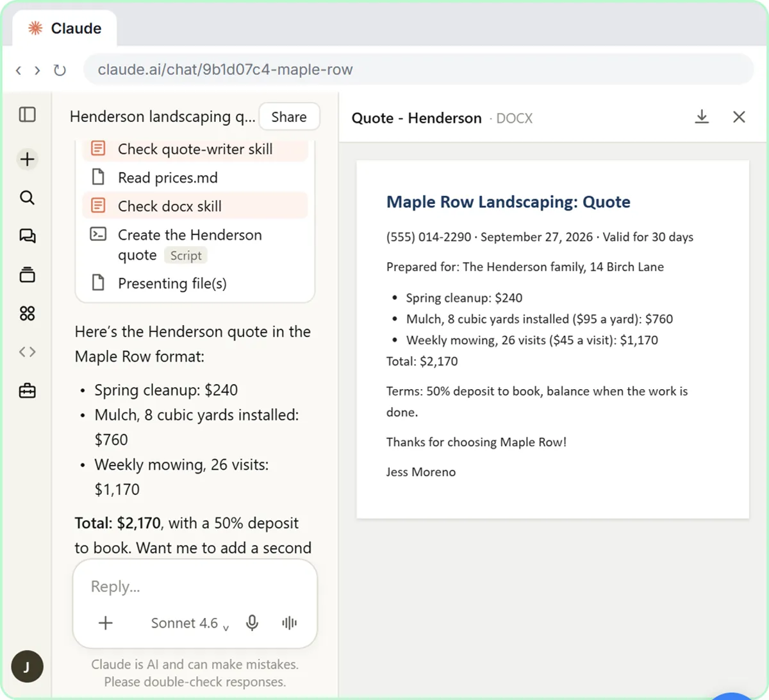Open the user avatar J menu

[x=27, y=667]
